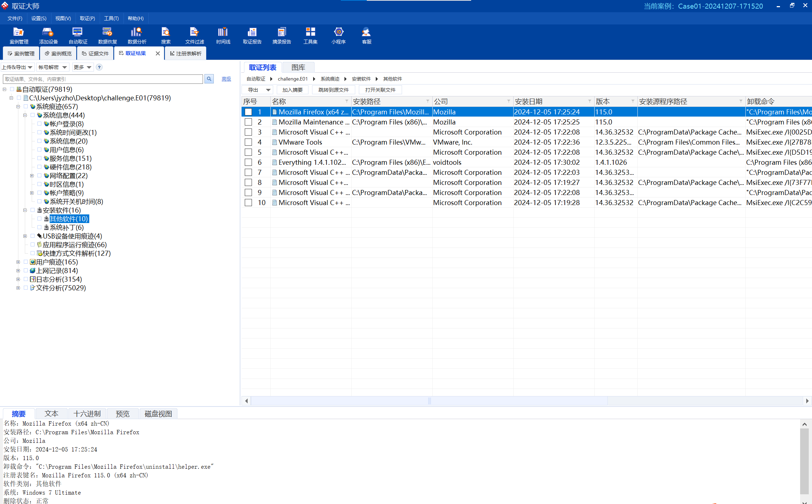Click the search magnifier button
Screen dimensions: 812x504
209,79
